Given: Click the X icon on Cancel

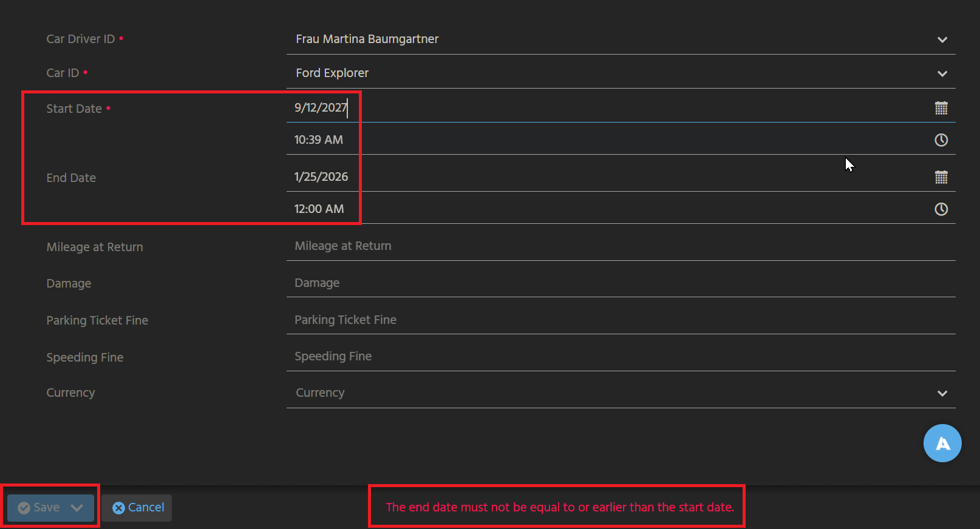Looking at the screenshot, I should pos(119,508).
